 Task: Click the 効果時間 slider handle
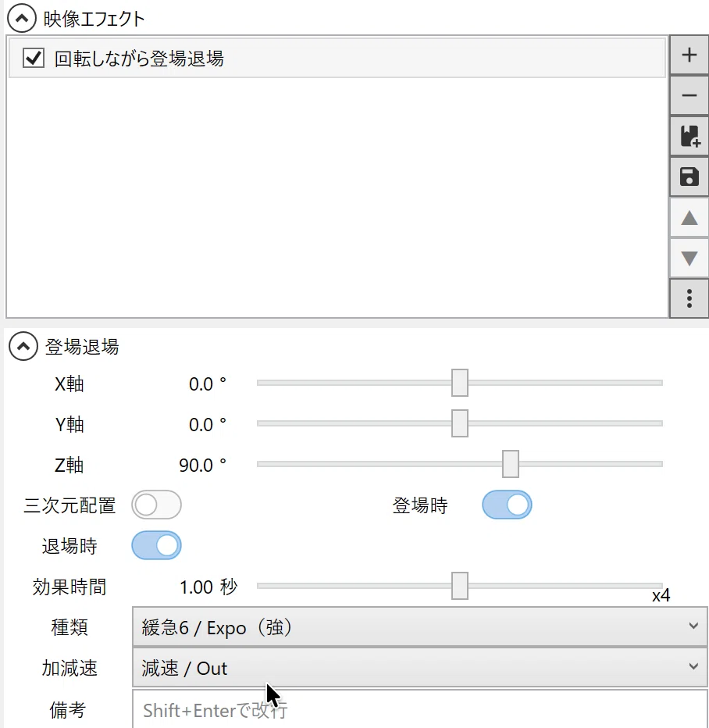tap(459, 586)
